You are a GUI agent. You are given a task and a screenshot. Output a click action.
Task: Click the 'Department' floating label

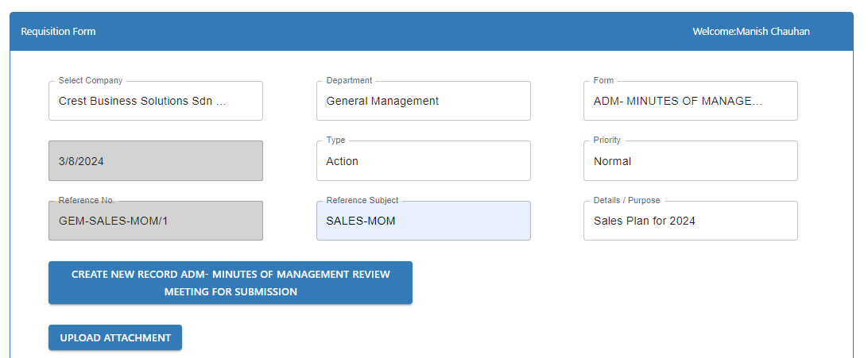(x=349, y=81)
